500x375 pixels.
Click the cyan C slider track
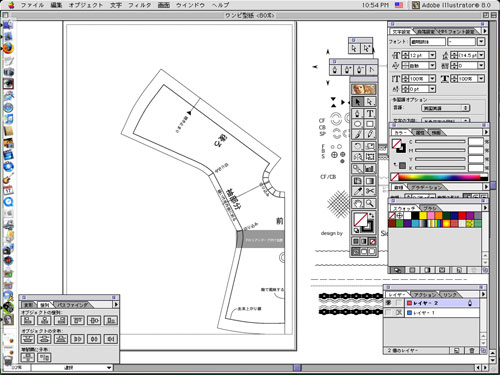point(440,142)
